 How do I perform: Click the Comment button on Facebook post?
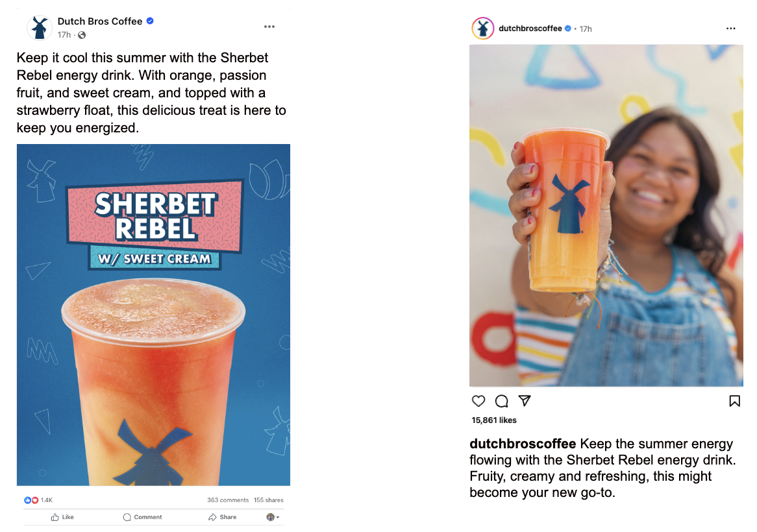coord(143,517)
